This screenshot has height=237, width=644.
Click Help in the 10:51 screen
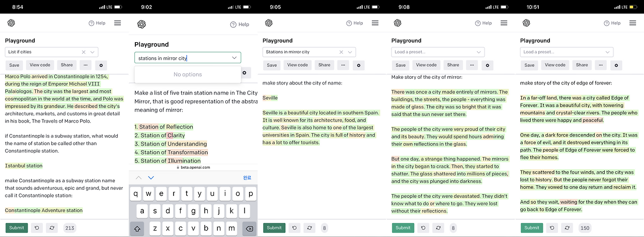611,23
